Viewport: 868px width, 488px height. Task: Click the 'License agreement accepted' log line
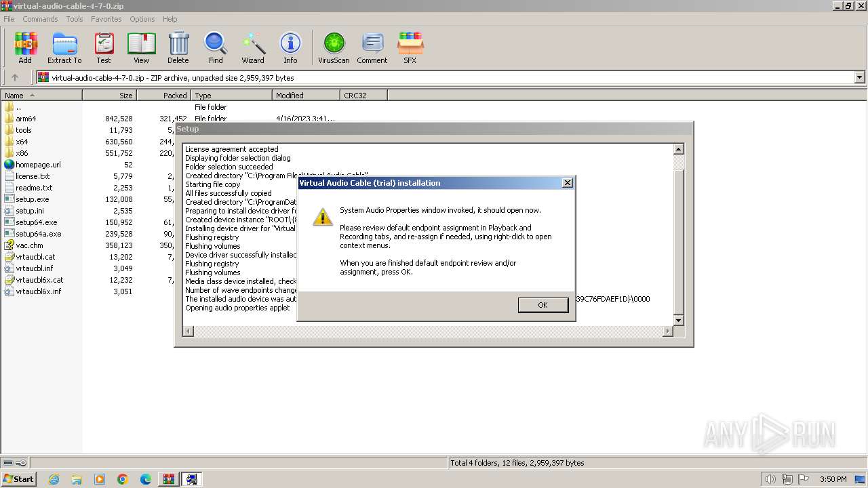[x=231, y=149]
